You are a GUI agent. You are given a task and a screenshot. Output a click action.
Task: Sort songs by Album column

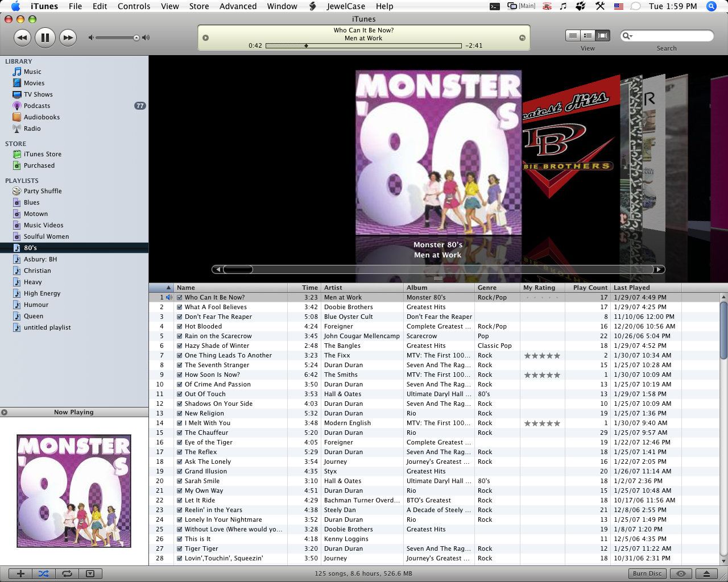(x=439, y=288)
